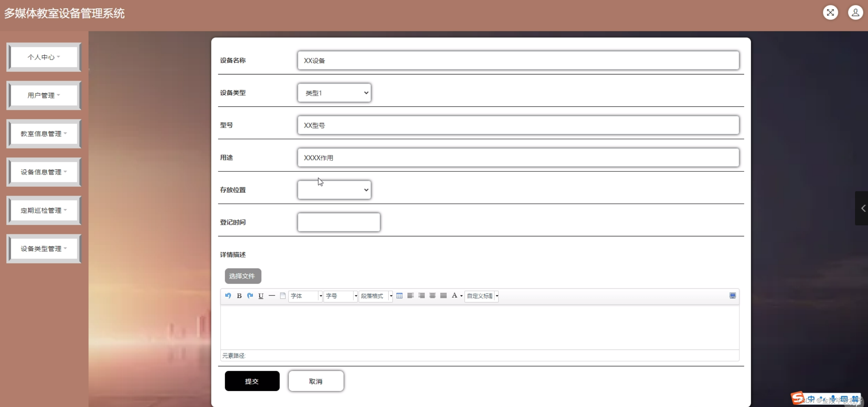Click the redo icon in editor toolbar
This screenshot has height=407, width=868.
click(250, 296)
